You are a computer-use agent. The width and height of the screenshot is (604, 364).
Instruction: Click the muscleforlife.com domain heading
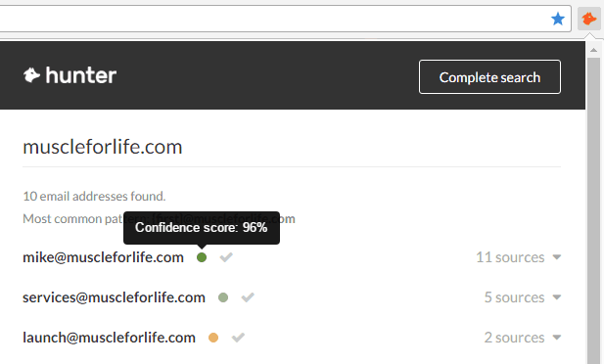click(103, 147)
